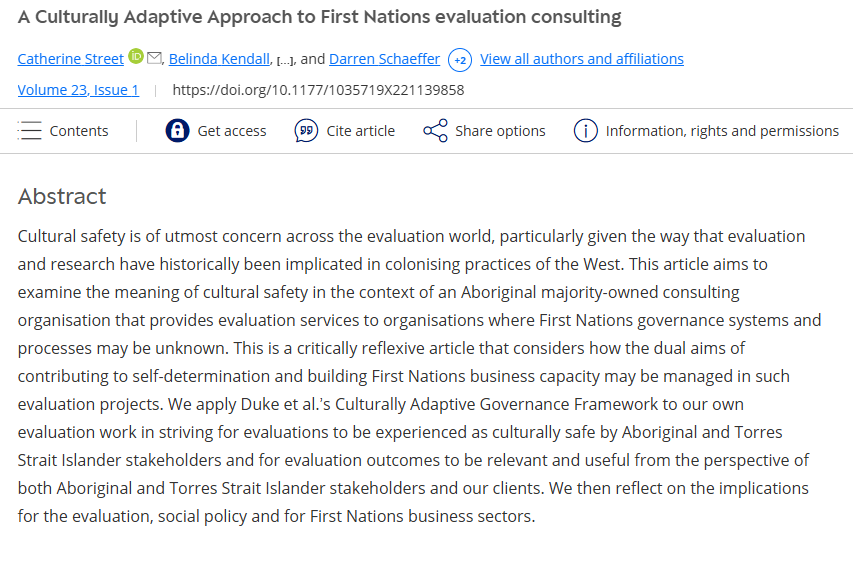853x561 pixels.
Task: View all authors and affiliations
Action: click(582, 59)
